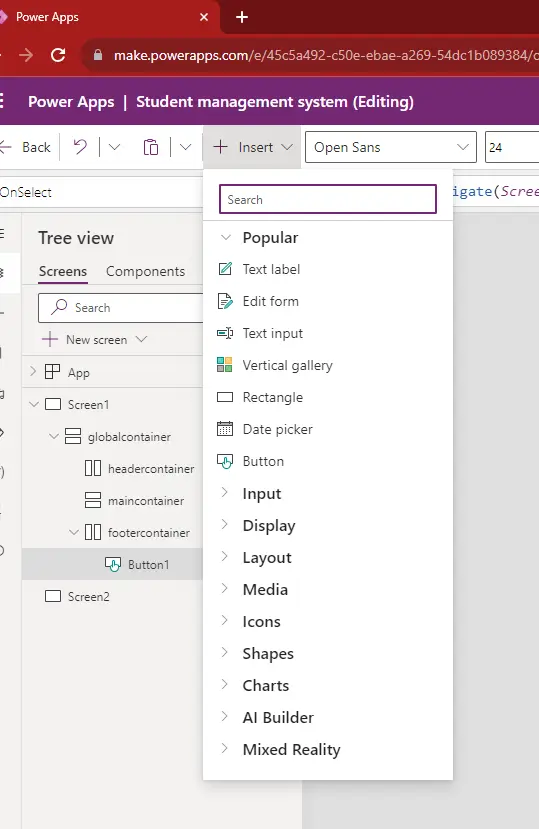The image size is (539, 829).
Task: Expand the App node chevron
Action: pos(33,372)
